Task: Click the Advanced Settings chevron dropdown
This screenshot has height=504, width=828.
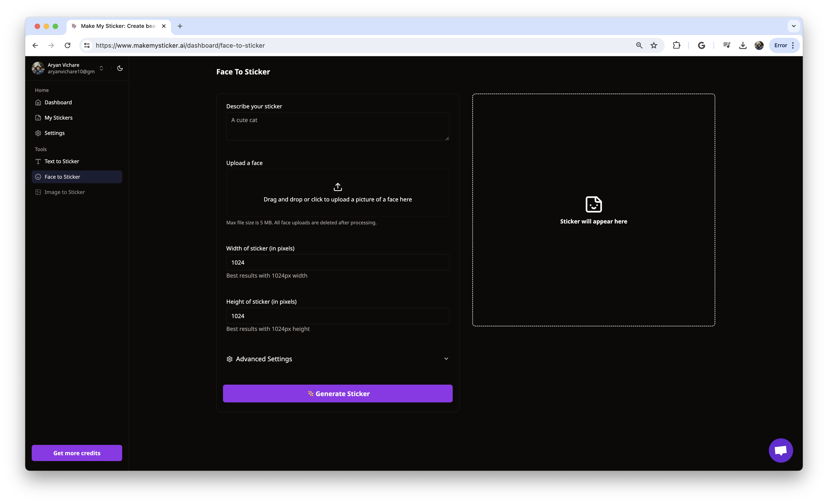Action: (447, 359)
